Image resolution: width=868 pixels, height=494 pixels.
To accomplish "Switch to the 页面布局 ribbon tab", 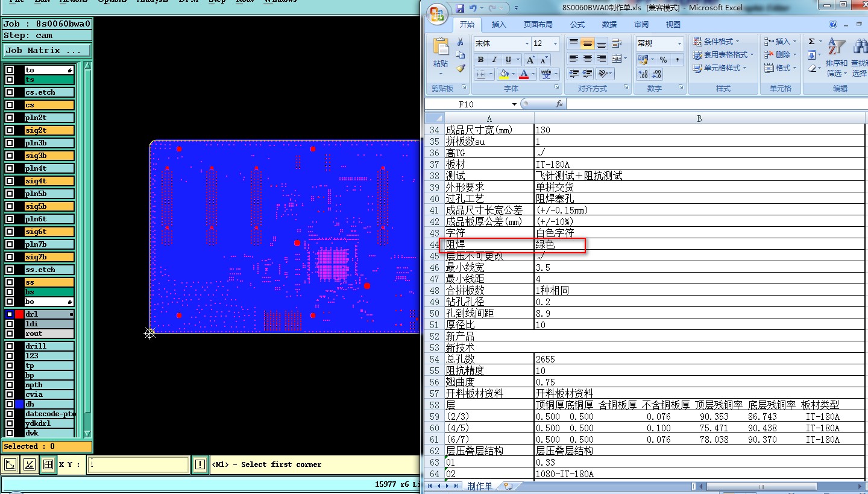I will click(538, 25).
